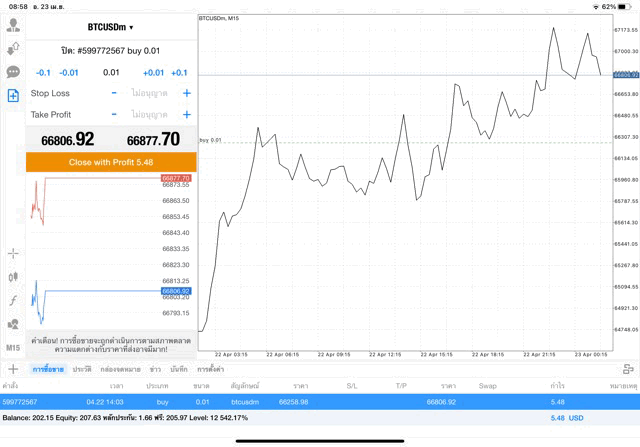Screen dimensions: 640x447
Task: Open the chat messages bubble icon
Action: coord(13,72)
